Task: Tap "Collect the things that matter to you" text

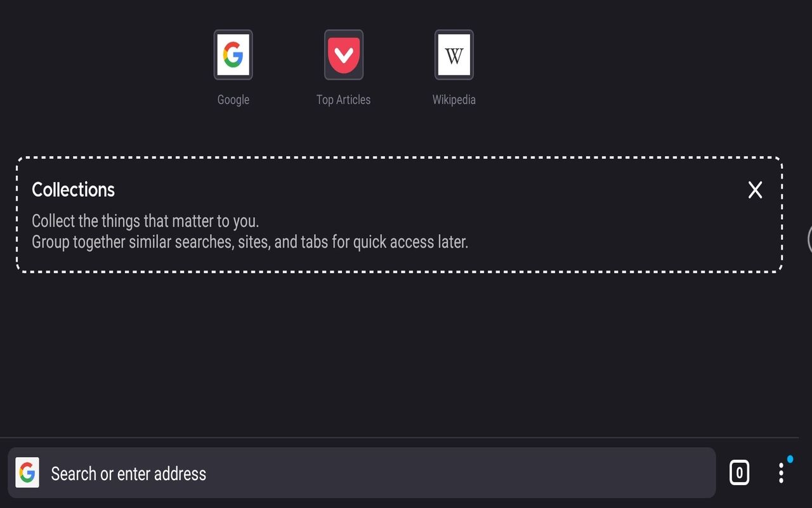Action: pos(145,221)
